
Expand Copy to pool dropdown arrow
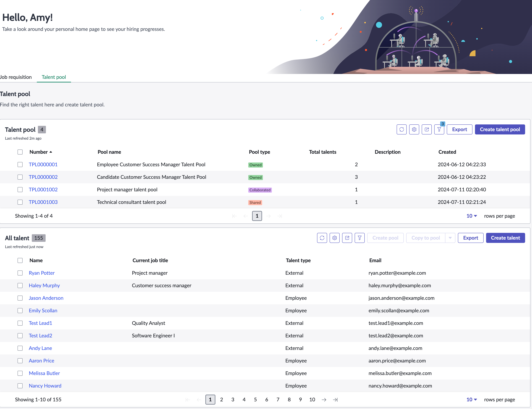[x=450, y=238]
